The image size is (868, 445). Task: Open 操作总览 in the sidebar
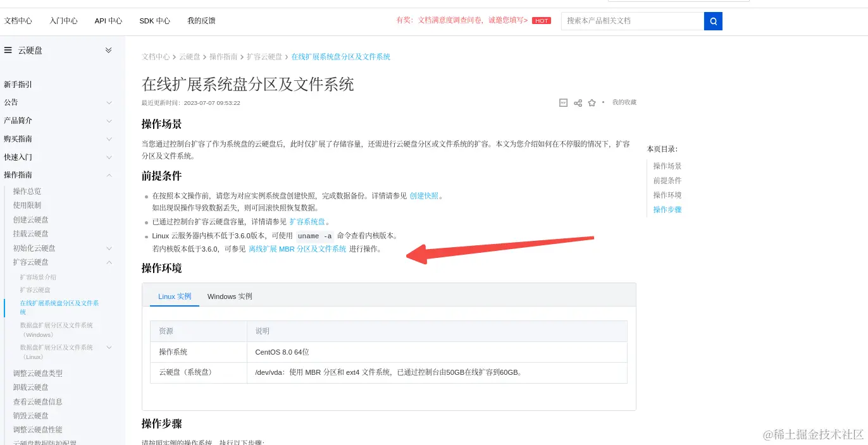[x=27, y=192]
